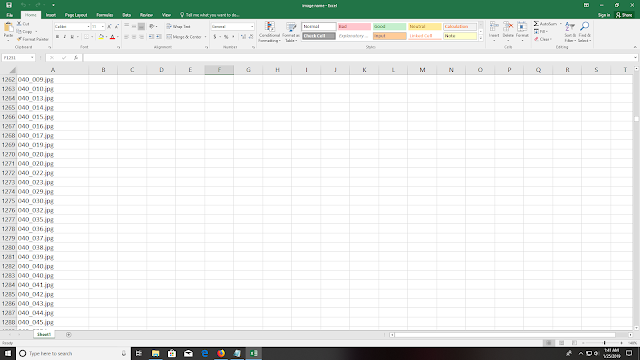Image resolution: width=640 pixels, height=360 pixels.
Task: Click the Insert Function fx icon
Action: pyautogui.click(x=76, y=58)
